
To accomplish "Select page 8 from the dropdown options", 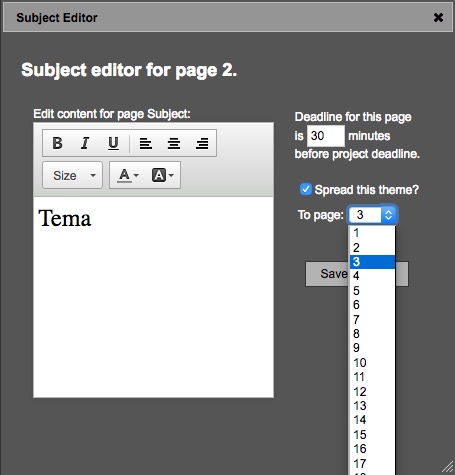I will pos(372,334).
